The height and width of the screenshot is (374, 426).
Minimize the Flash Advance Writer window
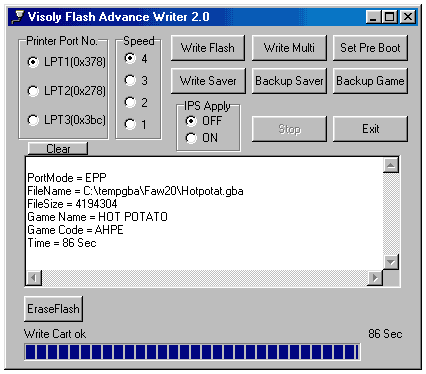tap(374, 17)
